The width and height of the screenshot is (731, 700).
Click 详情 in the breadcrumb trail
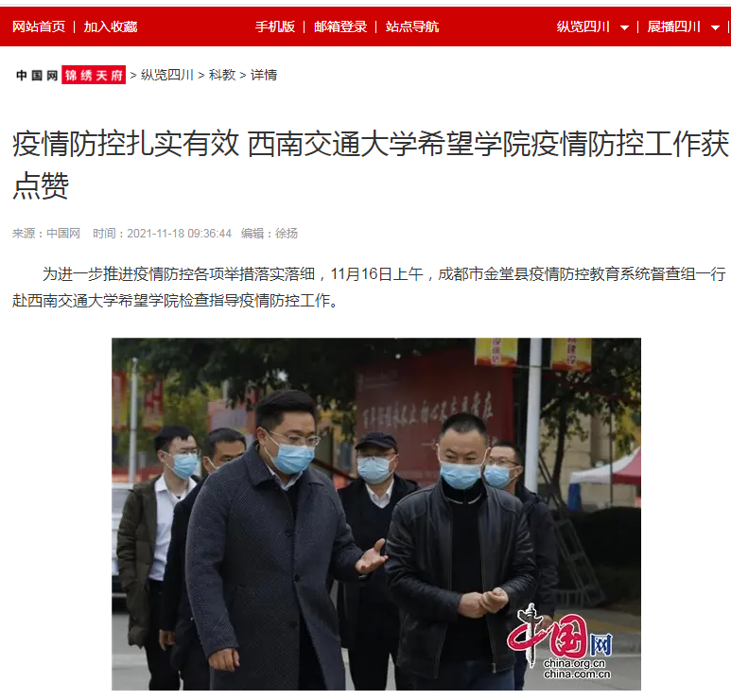click(x=264, y=75)
